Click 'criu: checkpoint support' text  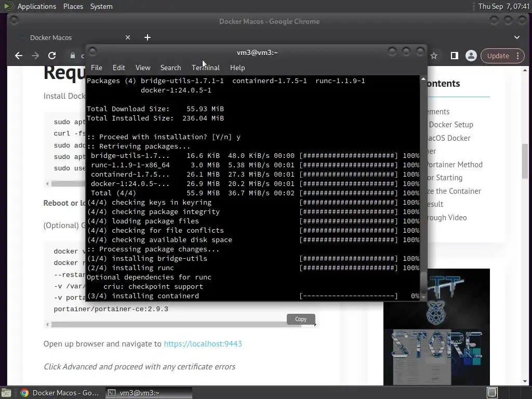[x=153, y=287]
